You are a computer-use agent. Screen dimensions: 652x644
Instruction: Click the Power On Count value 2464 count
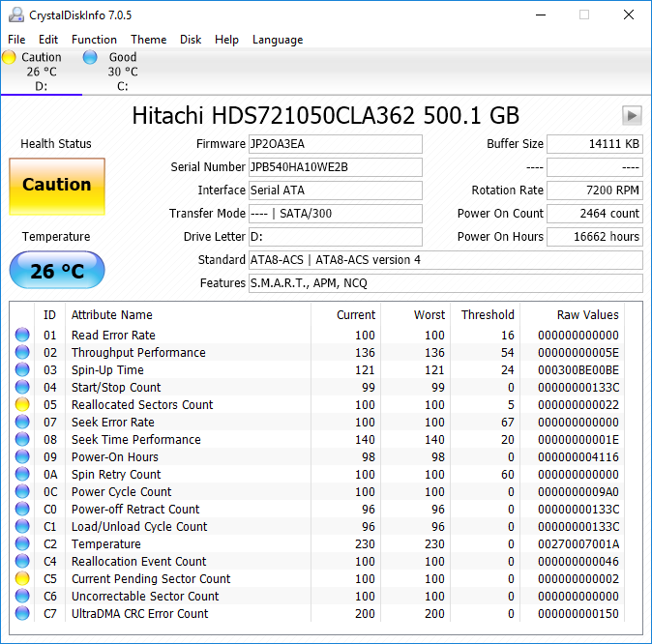click(595, 214)
